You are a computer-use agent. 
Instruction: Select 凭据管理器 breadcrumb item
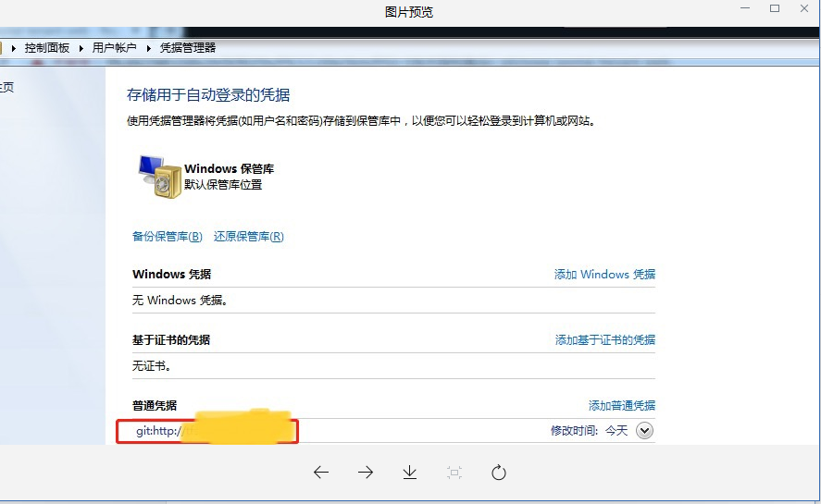tap(188, 48)
